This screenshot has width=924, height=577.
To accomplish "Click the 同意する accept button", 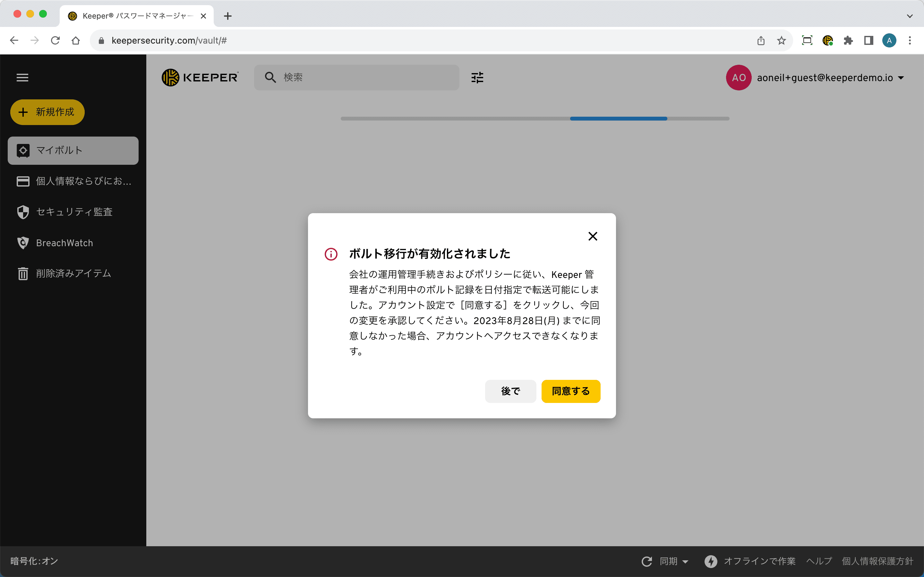I will (570, 391).
